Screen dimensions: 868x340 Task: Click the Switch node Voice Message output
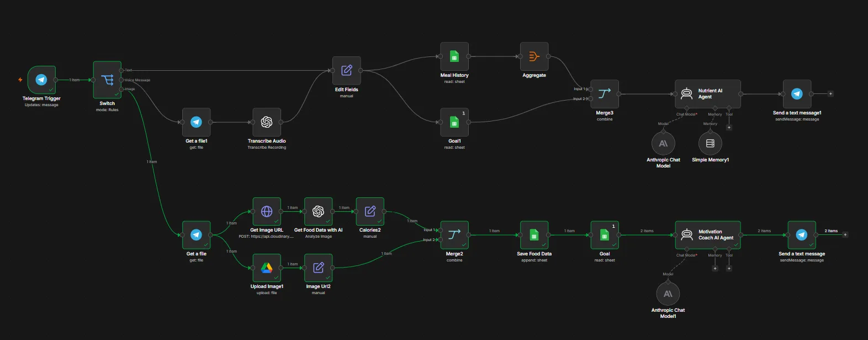(121, 80)
